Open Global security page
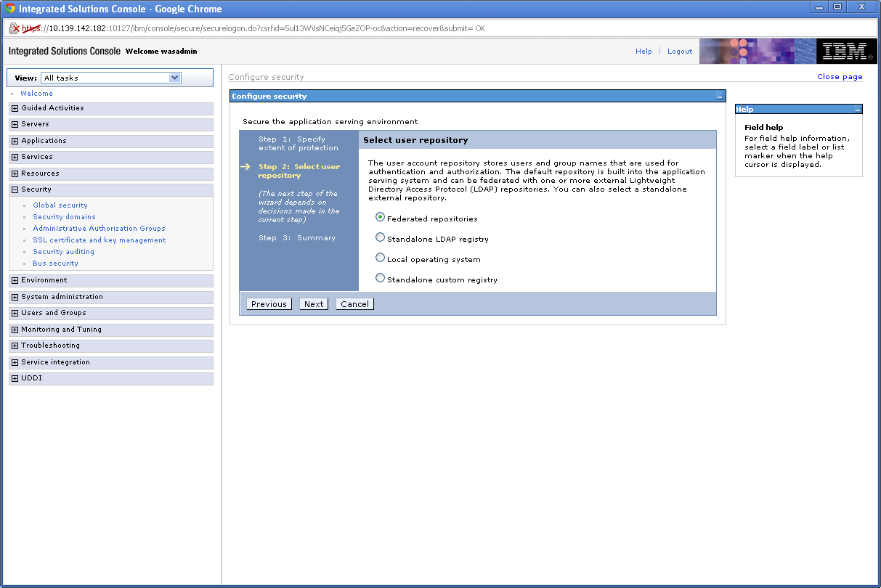The height and width of the screenshot is (588, 881). [x=60, y=205]
